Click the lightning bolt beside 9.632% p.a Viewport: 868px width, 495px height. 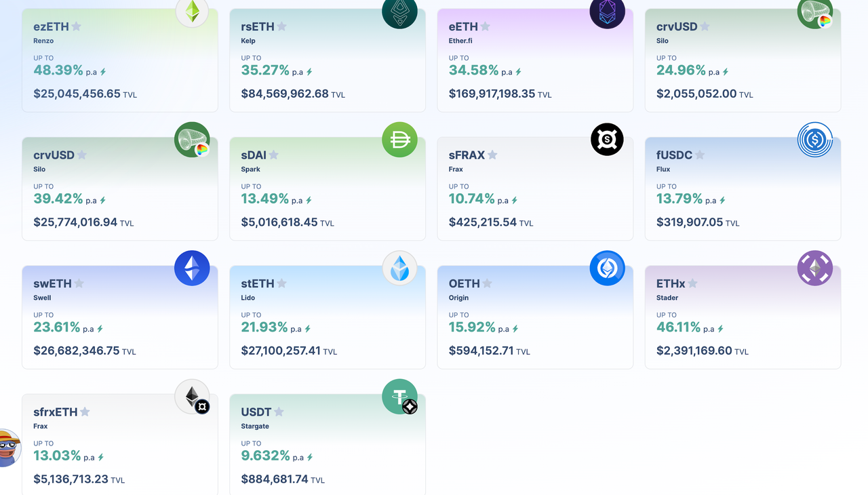point(310,458)
